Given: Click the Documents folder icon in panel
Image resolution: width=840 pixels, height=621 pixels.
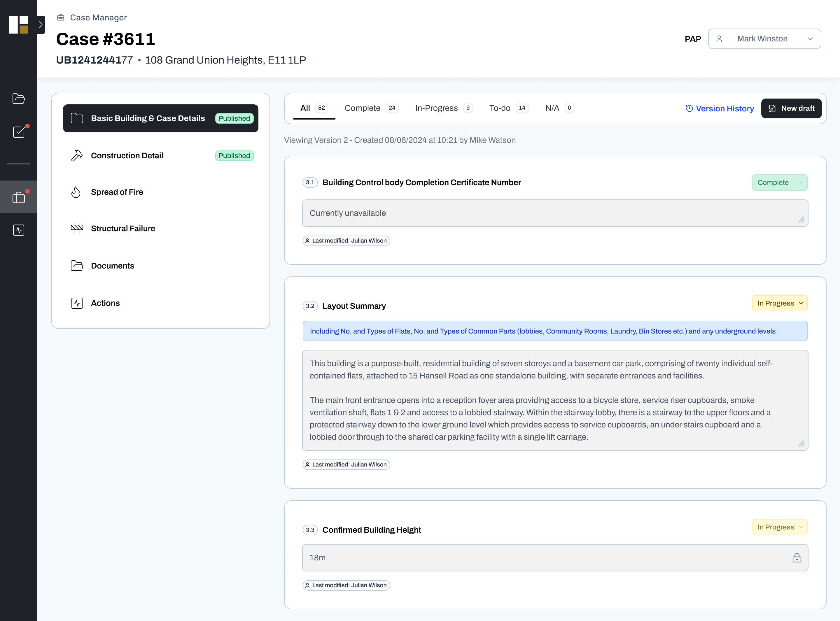Looking at the screenshot, I should click(x=77, y=266).
